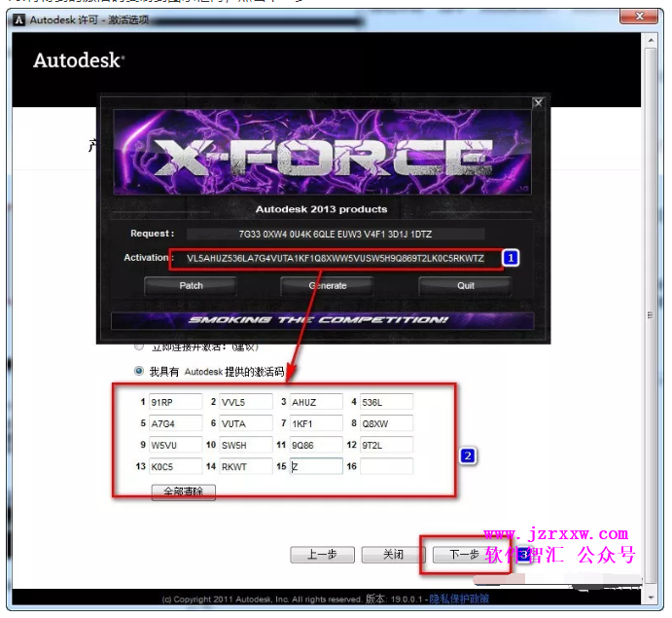
Task: Click the Close (关闭) button
Action: coord(393,555)
